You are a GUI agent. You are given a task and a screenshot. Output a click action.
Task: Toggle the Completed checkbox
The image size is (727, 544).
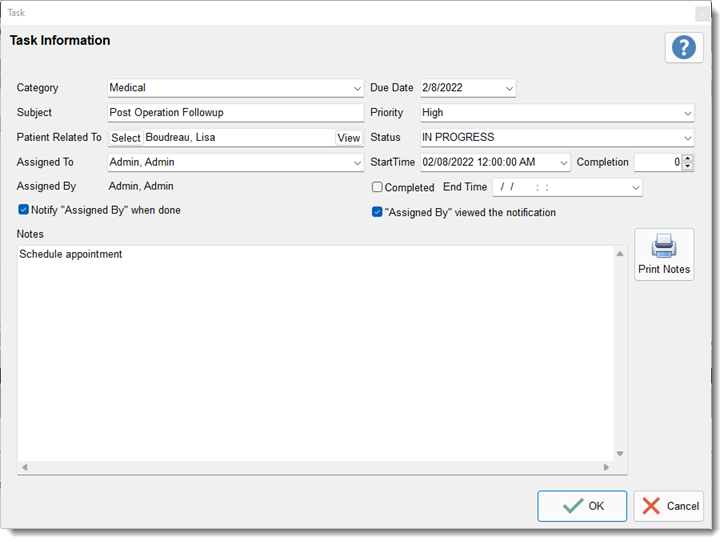[377, 187]
